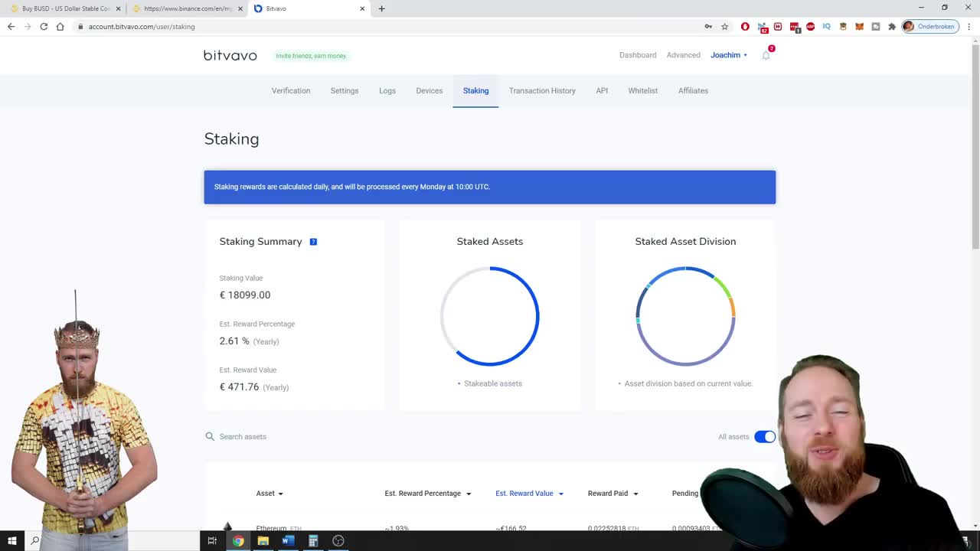Image resolution: width=980 pixels, height=551 pixels.
Task: Open the Affiliates tab
Action: pyautogui.click(x=693, y=90)
